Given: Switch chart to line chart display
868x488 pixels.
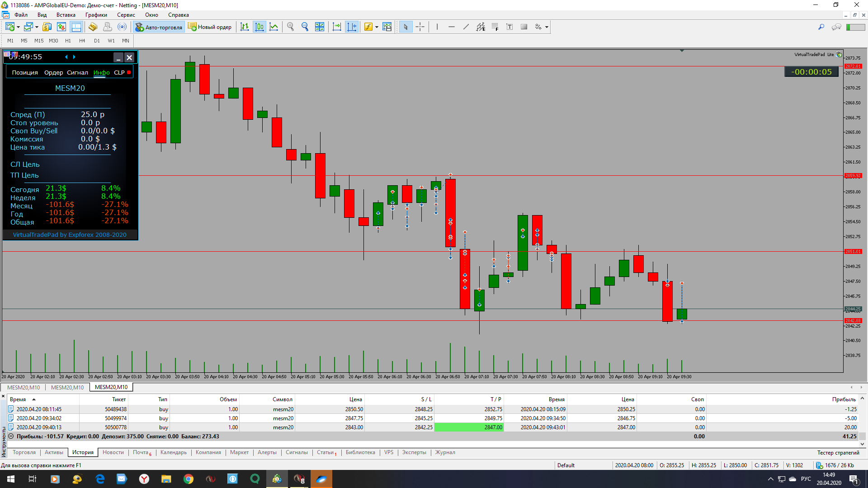Looking at the screenshot, I should pyautogui.click(x=274, y=27).
